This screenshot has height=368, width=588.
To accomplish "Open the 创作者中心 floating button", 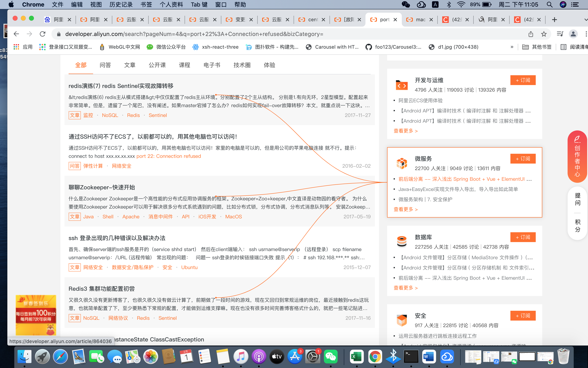I will click(577, 156).
